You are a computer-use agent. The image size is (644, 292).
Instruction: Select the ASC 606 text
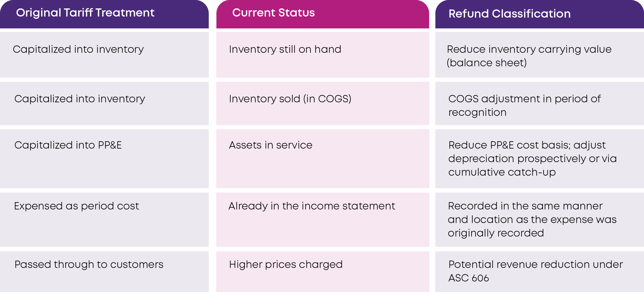pos(469,278)
